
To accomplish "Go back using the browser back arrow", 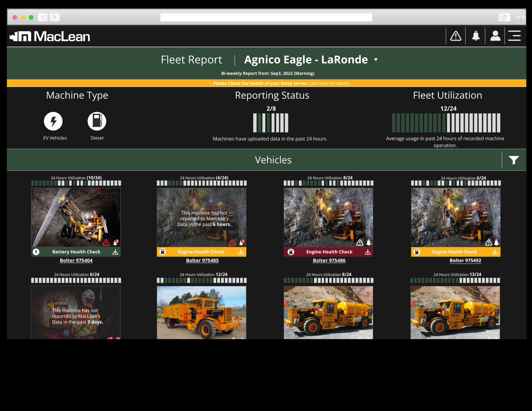I will [x=43, y=17].
